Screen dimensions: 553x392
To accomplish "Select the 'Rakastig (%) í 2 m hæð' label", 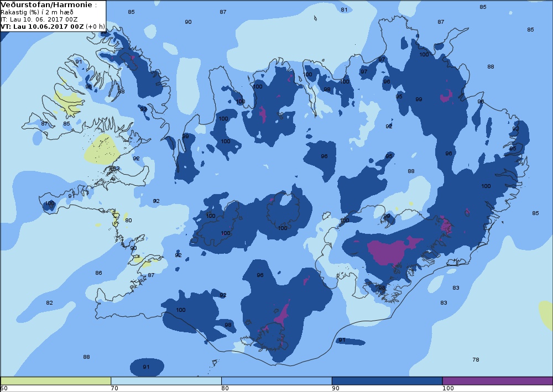I will (37, 12).
